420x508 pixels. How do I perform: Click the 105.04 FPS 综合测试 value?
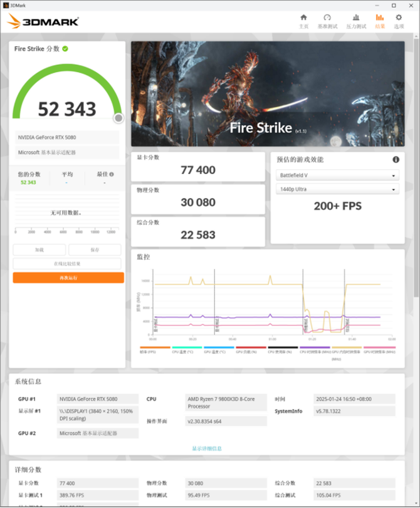(354, 495)
